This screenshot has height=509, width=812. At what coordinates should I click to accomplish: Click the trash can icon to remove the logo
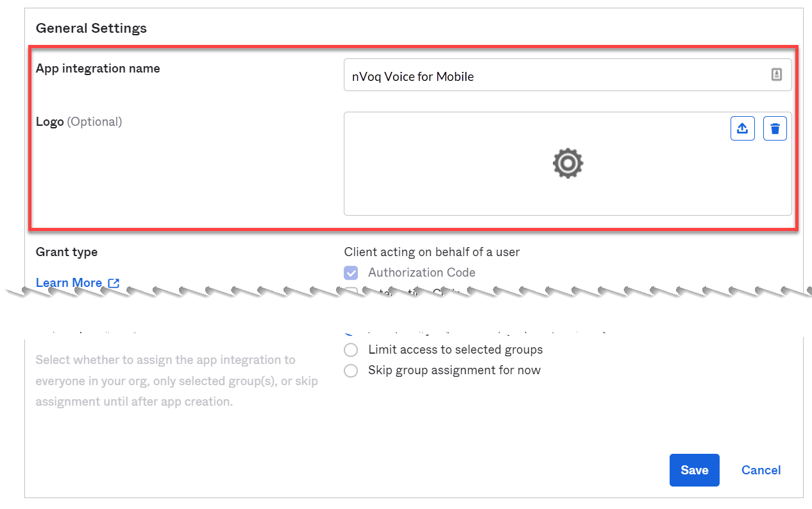pyautogui.click(x=774, y=128)
